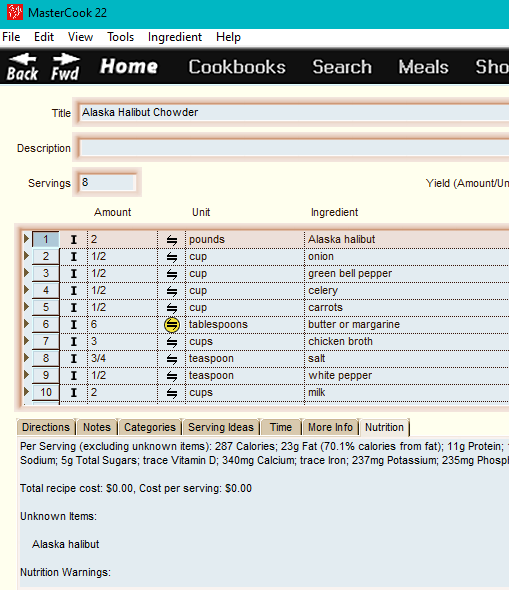Click the unit-swap icon in the white pepper row
The width and height of the screenshot is (509, 590).
pos(172,376)
